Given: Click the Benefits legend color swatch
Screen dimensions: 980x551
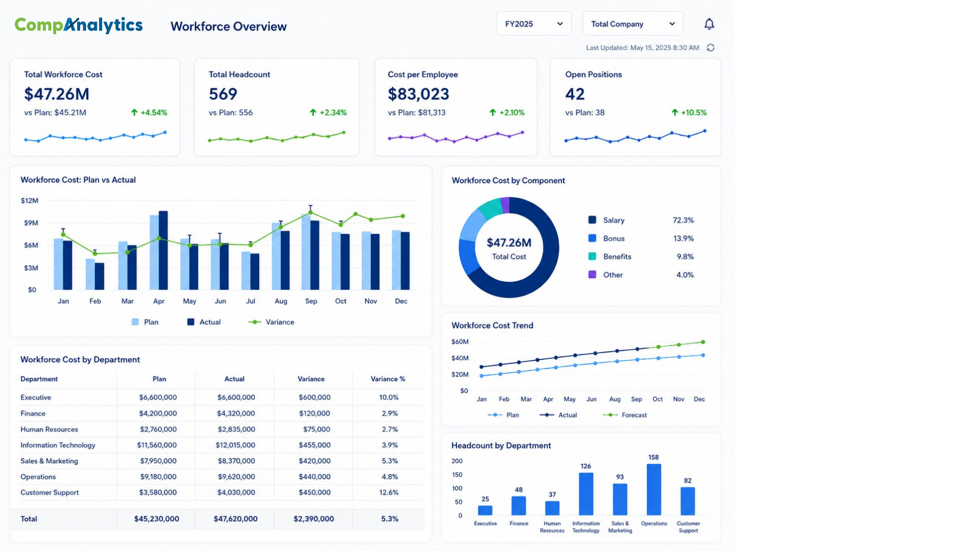Looking at the screenshot, I should click(x=592, y=256).
